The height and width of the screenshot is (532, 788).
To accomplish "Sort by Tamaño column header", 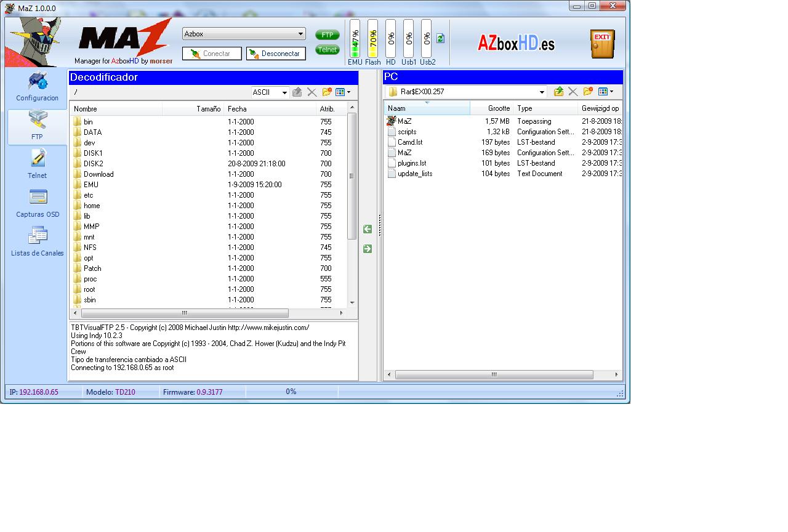I will coord(193,109).
